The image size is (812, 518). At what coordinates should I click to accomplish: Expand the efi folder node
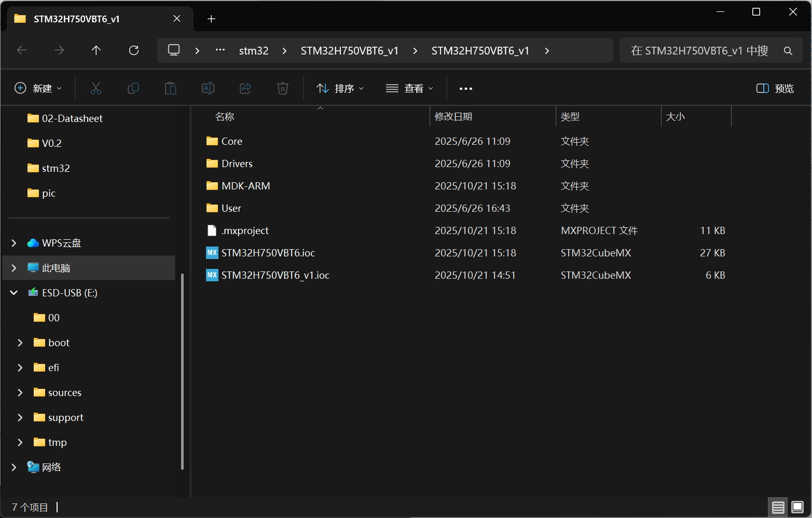(x=20, y=367)
